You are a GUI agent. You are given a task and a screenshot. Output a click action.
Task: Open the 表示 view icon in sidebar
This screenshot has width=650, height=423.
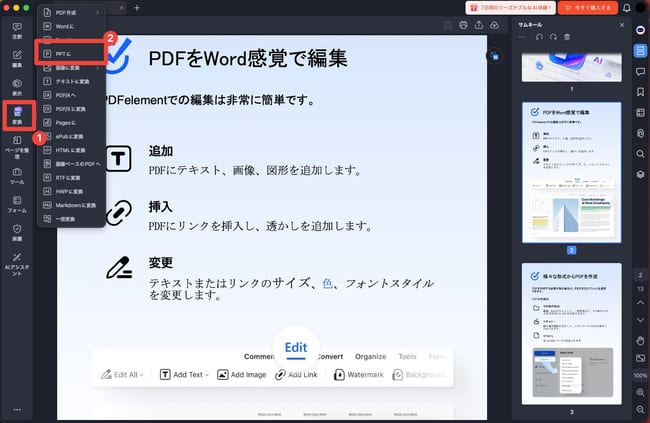[17, 88]
